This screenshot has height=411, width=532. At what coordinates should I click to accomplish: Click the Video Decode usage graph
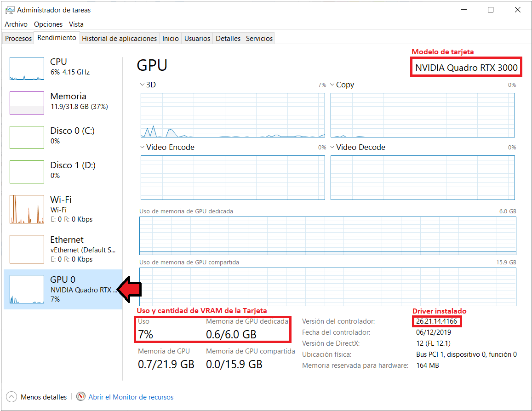[x=423, y=178]
